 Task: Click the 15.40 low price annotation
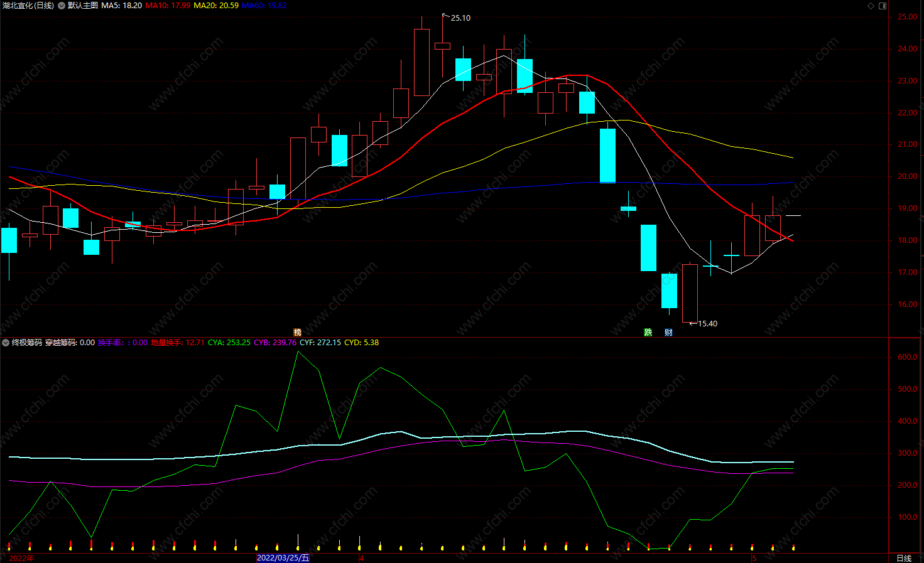[707, 324]
